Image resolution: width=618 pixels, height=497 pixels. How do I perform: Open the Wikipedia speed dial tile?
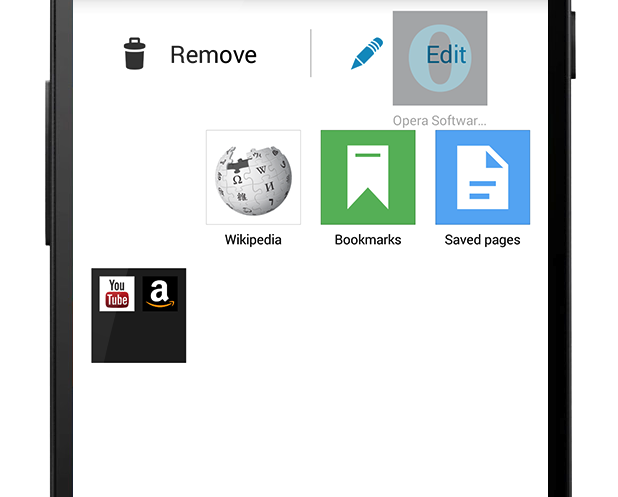[253, 177]
